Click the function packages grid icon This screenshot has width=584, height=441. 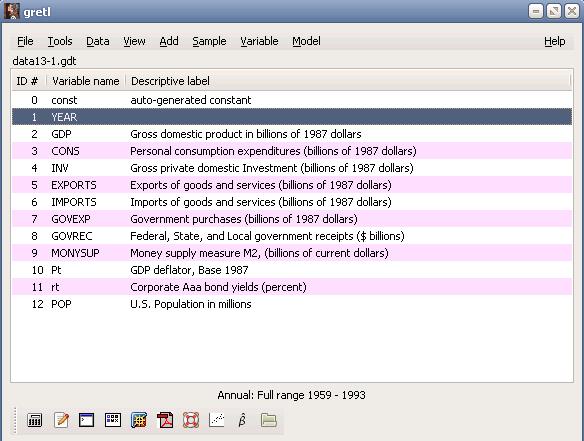[x=139, y=420]
